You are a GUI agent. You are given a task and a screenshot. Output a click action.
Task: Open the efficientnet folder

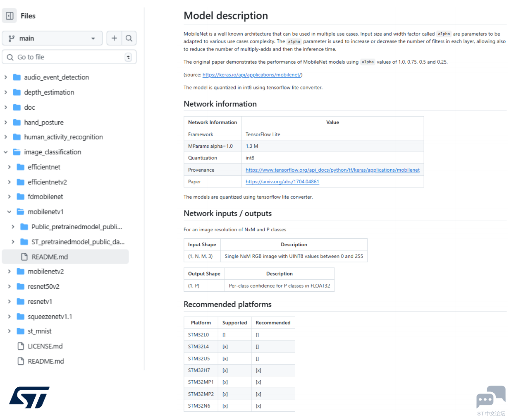(44, 167)
